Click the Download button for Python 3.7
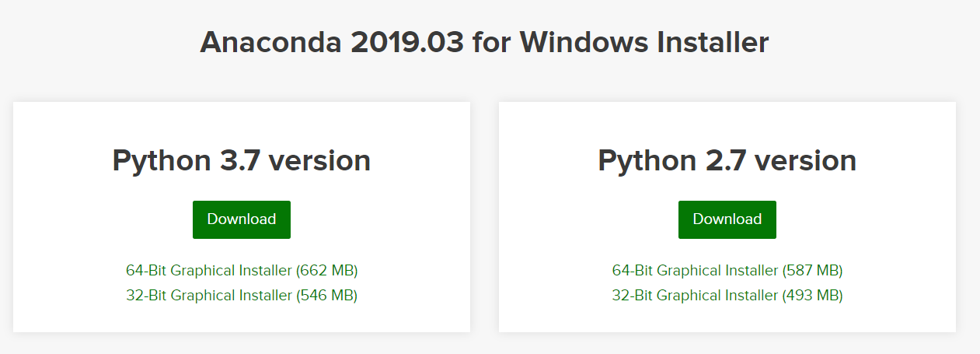980x354 pixels. click(x=241, y=219)
